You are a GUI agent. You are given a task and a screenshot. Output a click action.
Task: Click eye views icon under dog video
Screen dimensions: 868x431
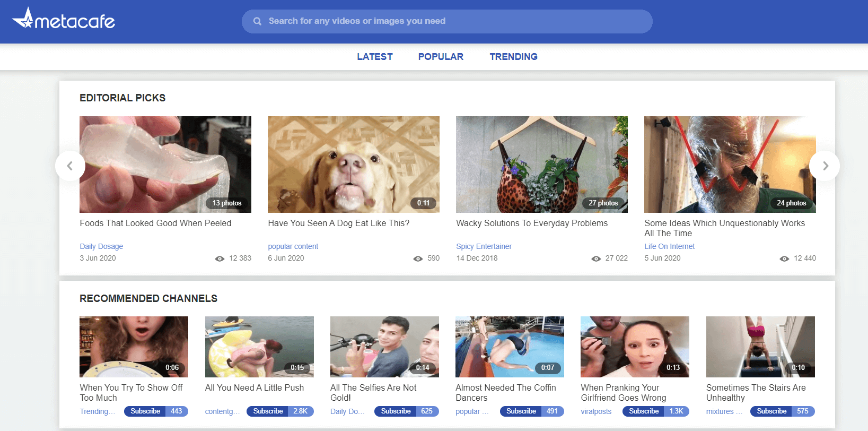tap(418, 258)
